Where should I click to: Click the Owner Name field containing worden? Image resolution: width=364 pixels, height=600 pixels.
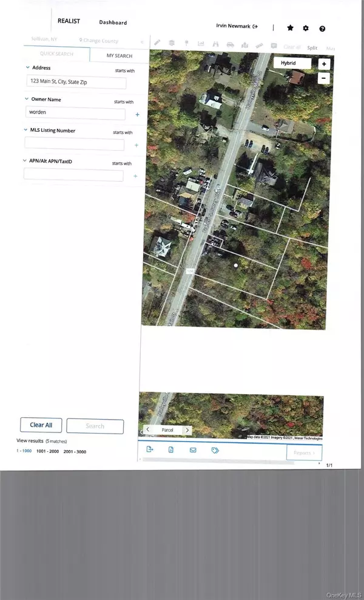pyautogui.click(x=75, y=114)
